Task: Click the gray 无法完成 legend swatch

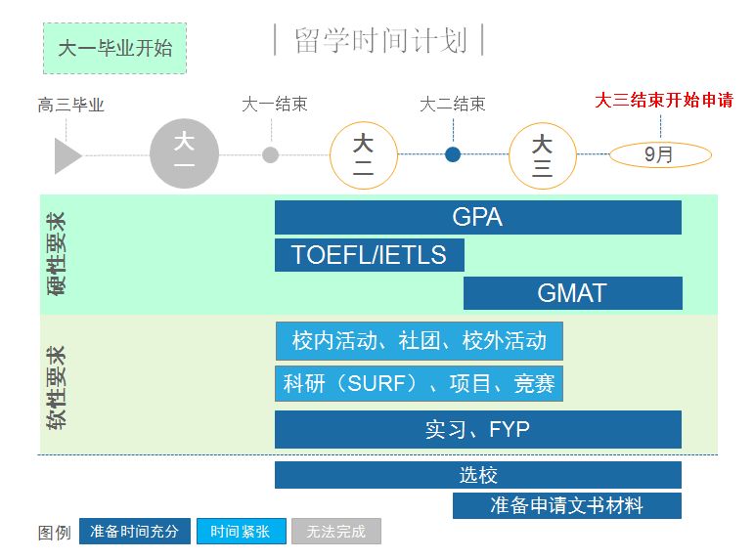Action: tap(336, 531)
